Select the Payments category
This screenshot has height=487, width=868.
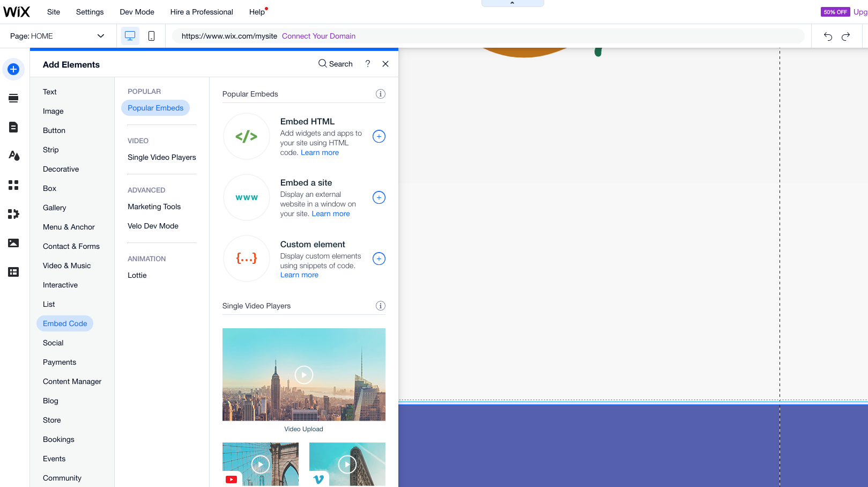coord(60,362)
